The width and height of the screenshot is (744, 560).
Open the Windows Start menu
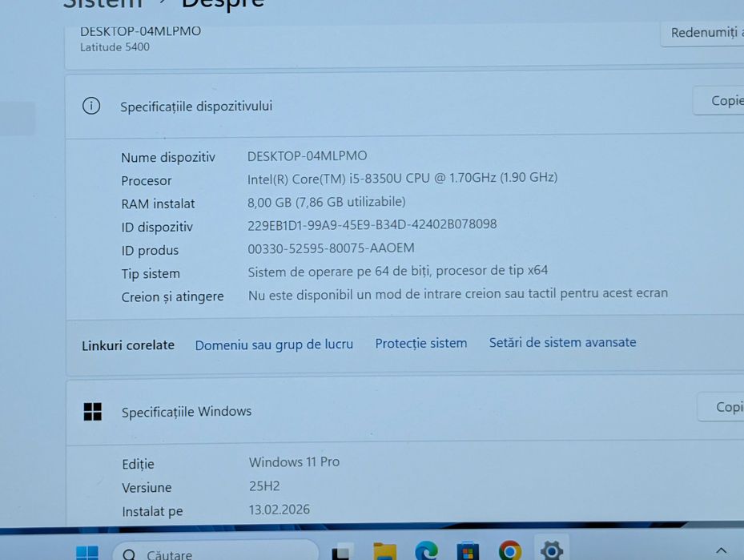(x=86, y=553)
